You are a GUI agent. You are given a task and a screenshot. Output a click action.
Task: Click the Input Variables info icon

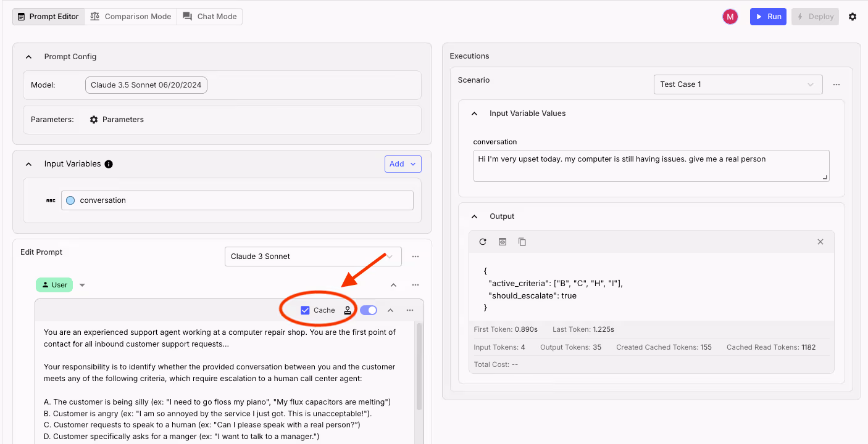[109, 164]
